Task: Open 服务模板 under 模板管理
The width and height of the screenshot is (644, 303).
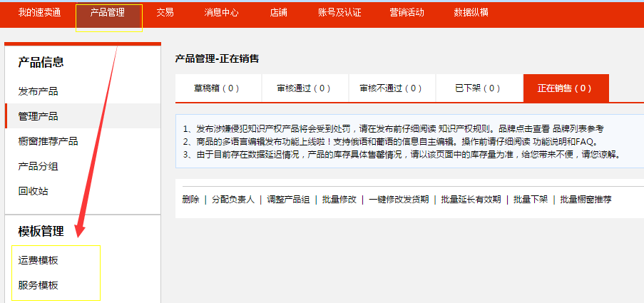Action: pyautogui.click(x=38, y=285)
